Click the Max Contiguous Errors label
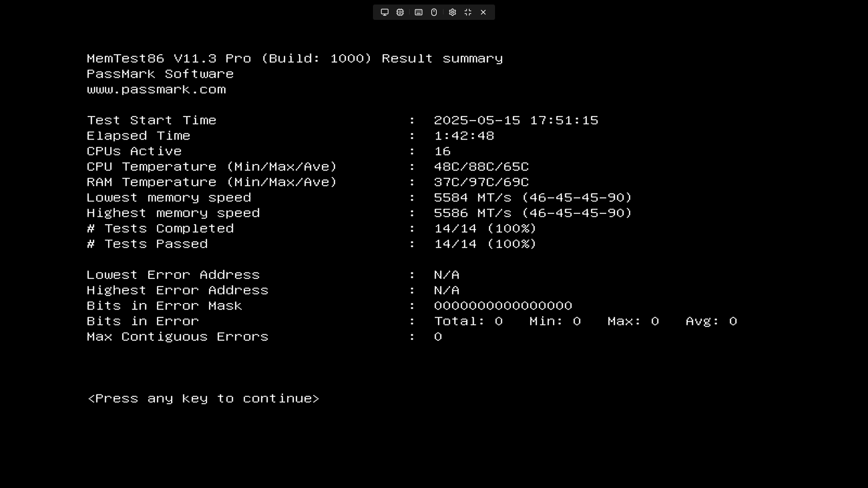 (178, 337)
